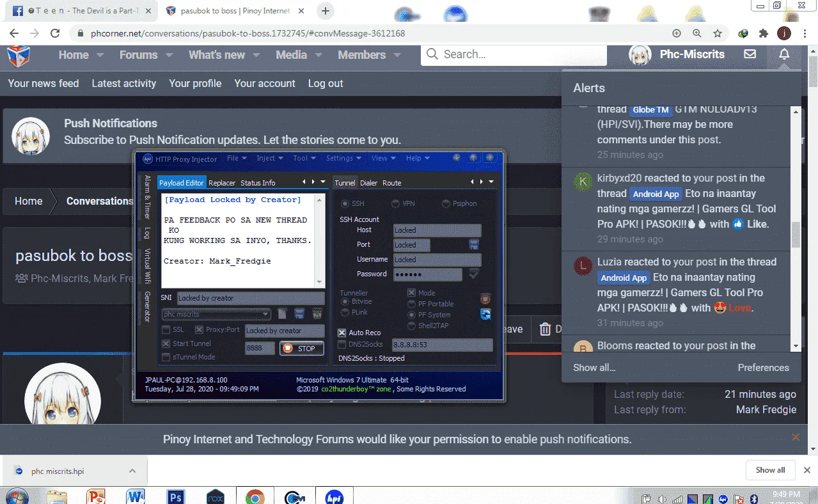818x504 pixels.
Task: Click the Payload Editor vertical scrollbar
Action: [319, 240]
